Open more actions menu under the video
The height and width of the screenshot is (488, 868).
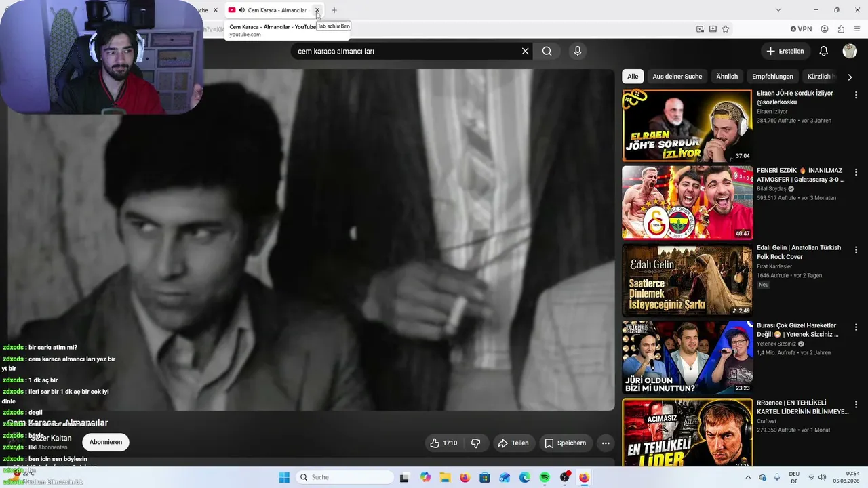[606, 443]
